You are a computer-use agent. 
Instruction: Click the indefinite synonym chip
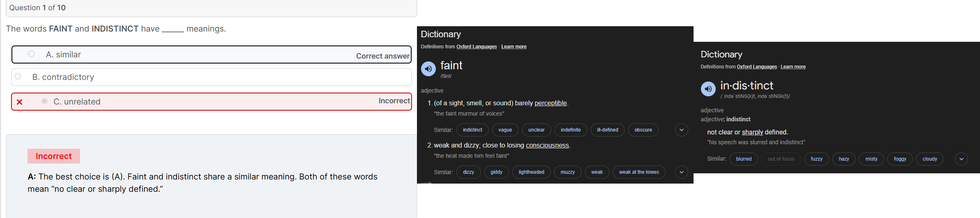pyautogui.click(x=571, y=130)
